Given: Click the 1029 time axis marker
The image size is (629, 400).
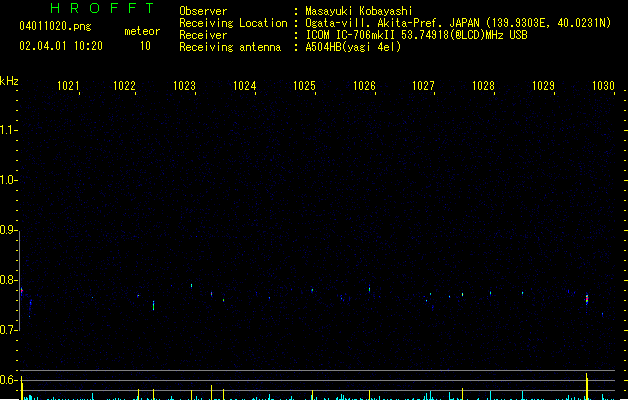Looking at the screenshot, I should [x=543, y=86].
